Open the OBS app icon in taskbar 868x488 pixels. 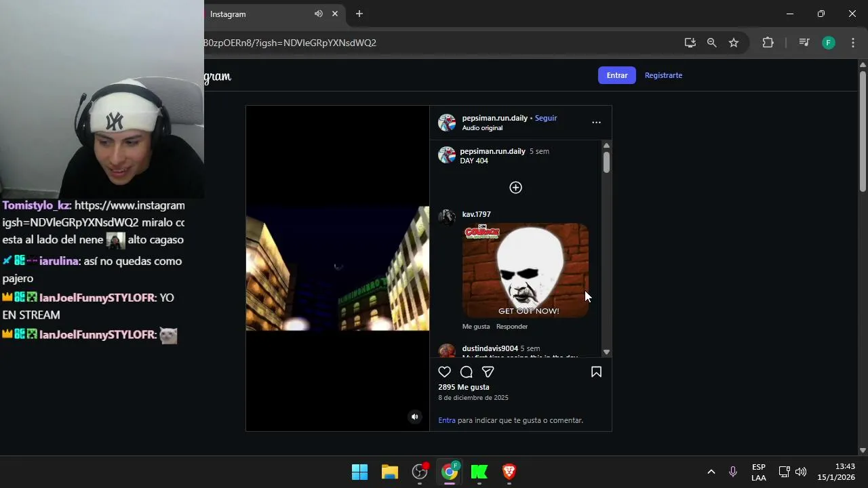420,472
